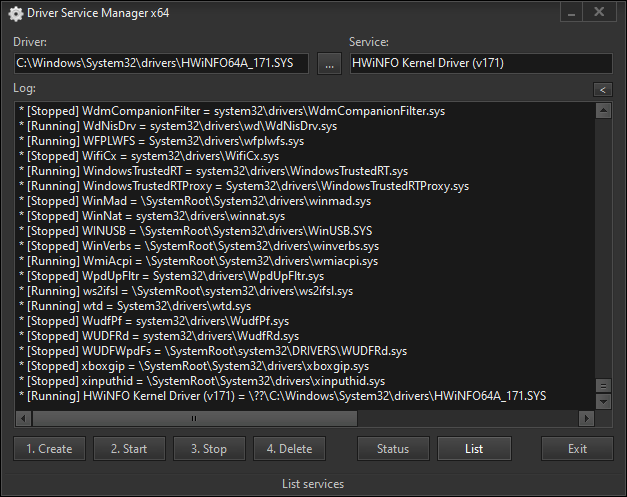Viewport: 627px width, 497px height.
Task: Select the WdNisDrv log line
Action: (178, 126)
